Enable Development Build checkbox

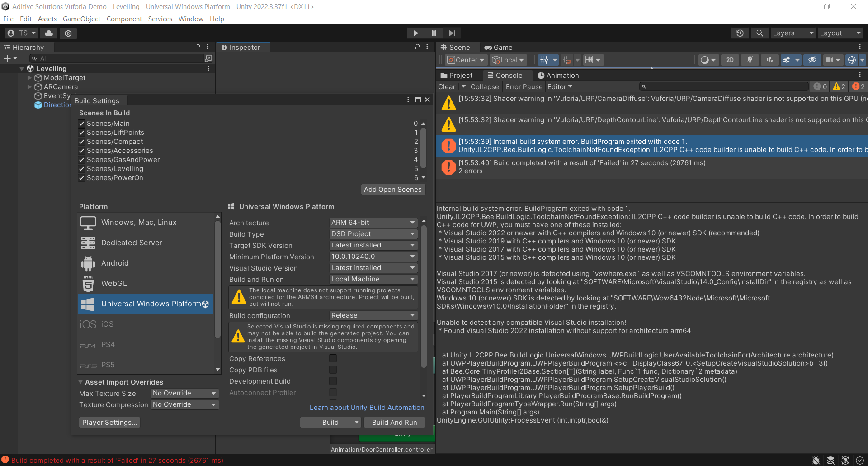click(333, 381)
